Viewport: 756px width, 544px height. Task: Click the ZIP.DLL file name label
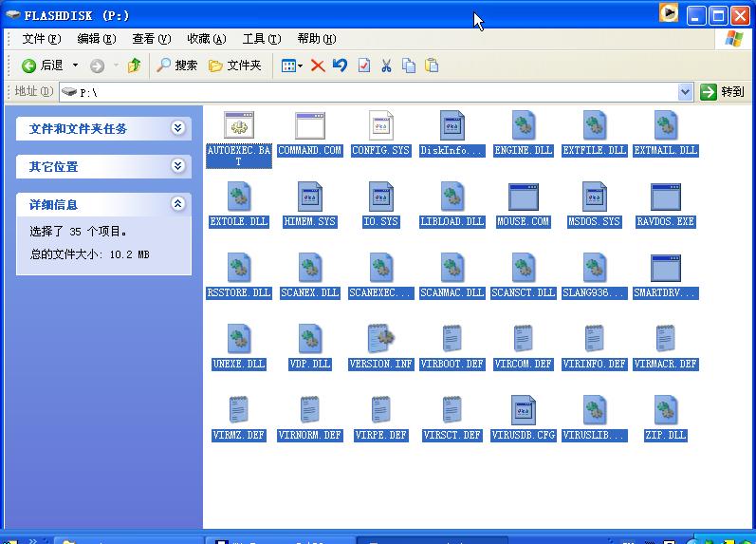coord(665,435)
